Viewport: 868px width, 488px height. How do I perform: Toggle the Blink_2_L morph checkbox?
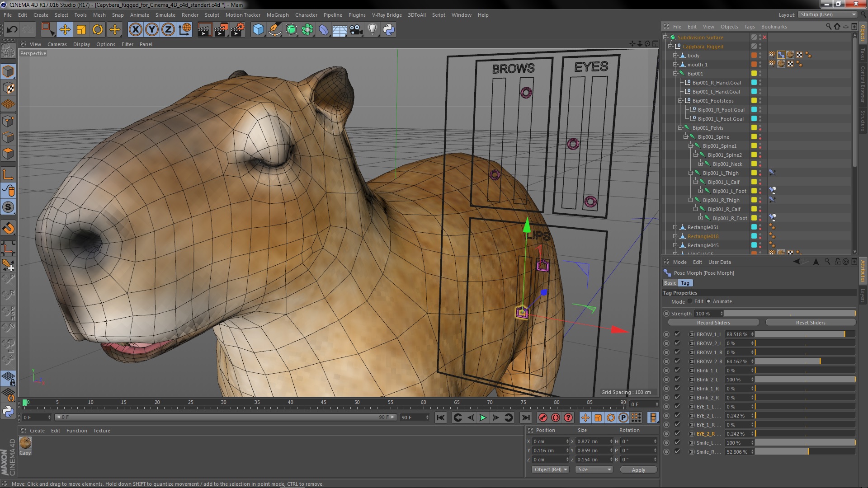pos(677,379)
